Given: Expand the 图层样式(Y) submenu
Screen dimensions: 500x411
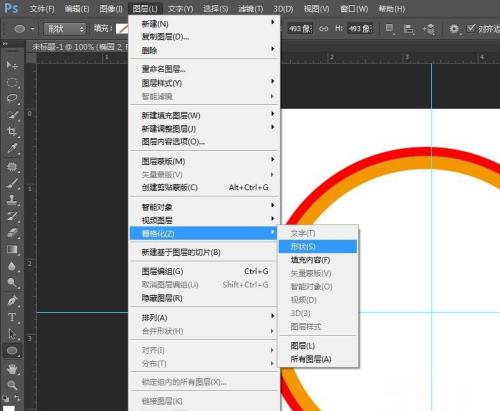Looking at the screenshot, I should (204, 83).
